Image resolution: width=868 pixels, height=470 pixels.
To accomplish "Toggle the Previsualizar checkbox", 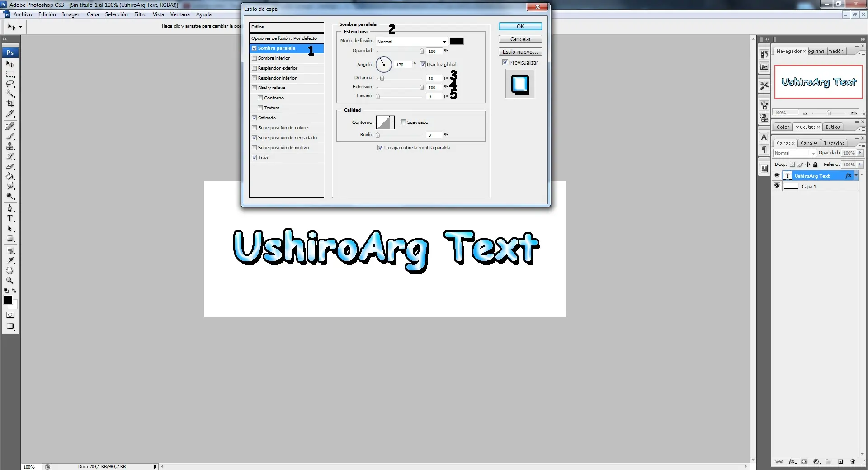I will pyautogui.click(x=505, y=62).
